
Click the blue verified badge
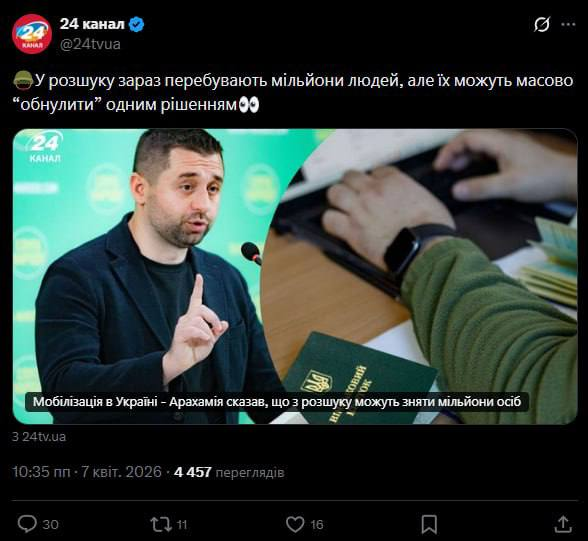tap(136, 24)
